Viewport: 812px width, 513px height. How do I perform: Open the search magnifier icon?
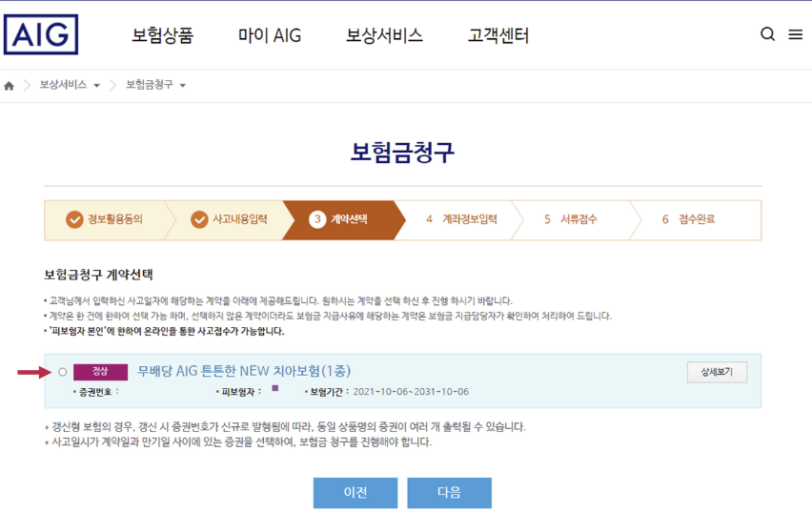coord(767,34)
